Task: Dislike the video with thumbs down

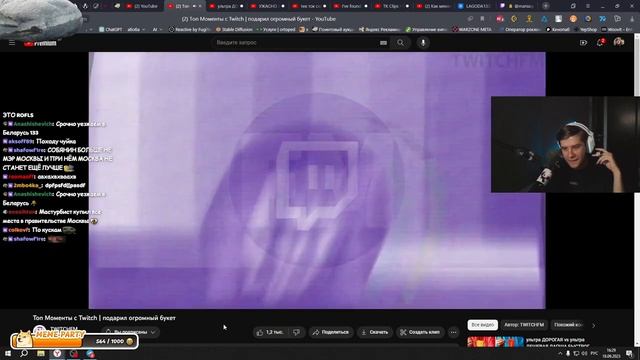Action: pyautogui.click(x=297, y=332)
